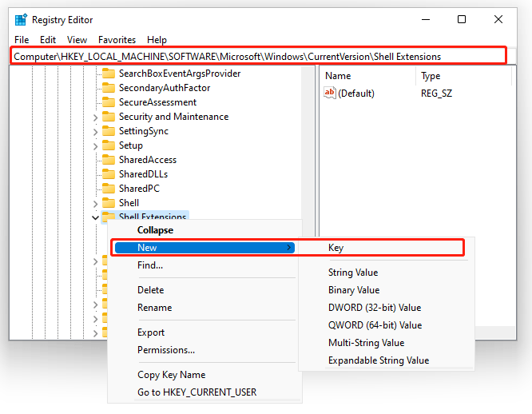This screenshot has width=532, height=414.
Task: Click the SharedAccess folder icon
Action: click(109, 160)
